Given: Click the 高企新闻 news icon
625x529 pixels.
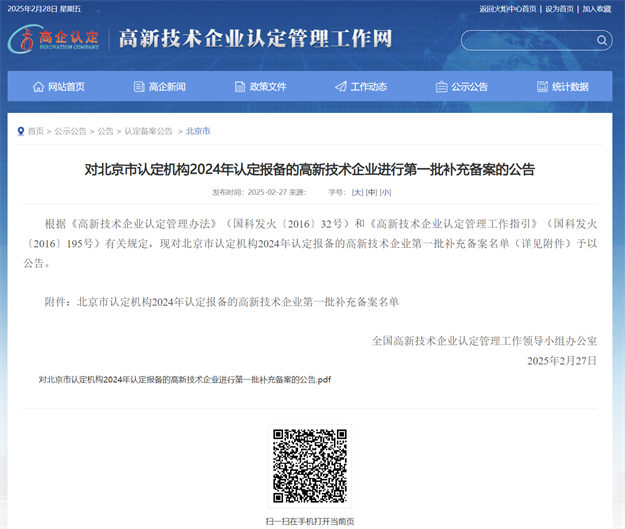Looking at the screenshot, I should click(139, 87).
